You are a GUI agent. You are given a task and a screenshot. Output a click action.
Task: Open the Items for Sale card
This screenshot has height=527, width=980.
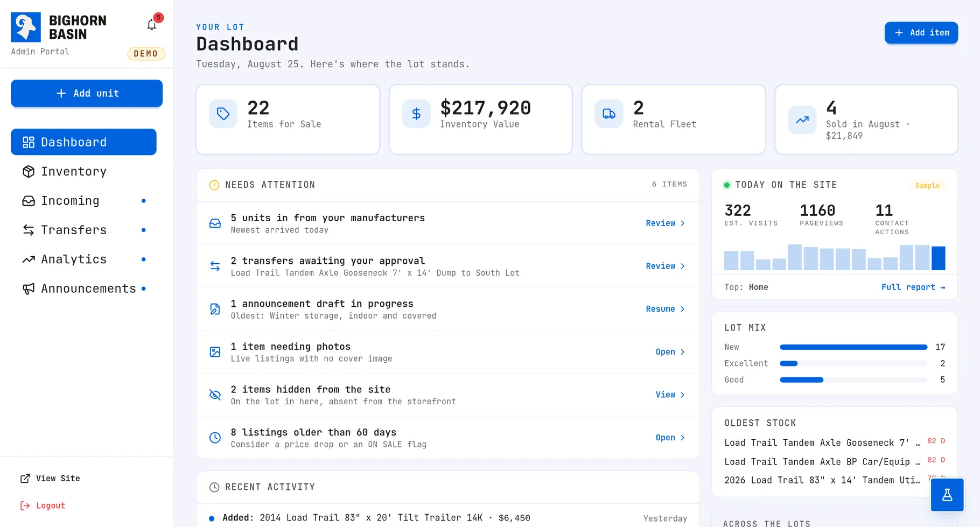coord(288,120)
